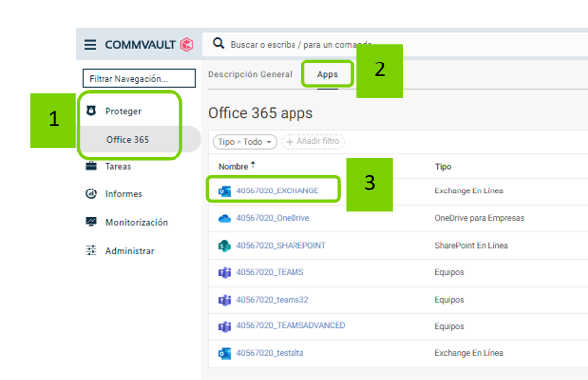Screen dimensions: 588x380
Task: Click the OneDrive para Empresas type cell
Action: coord(479,218)
